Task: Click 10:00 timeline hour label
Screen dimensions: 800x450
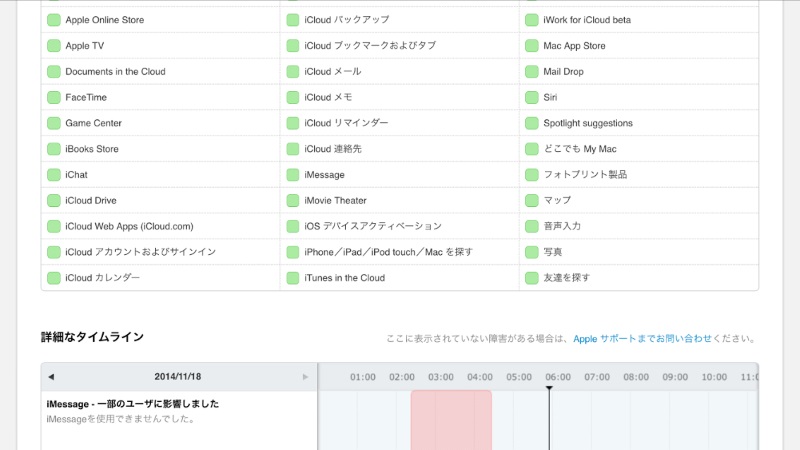Action: 714,377
